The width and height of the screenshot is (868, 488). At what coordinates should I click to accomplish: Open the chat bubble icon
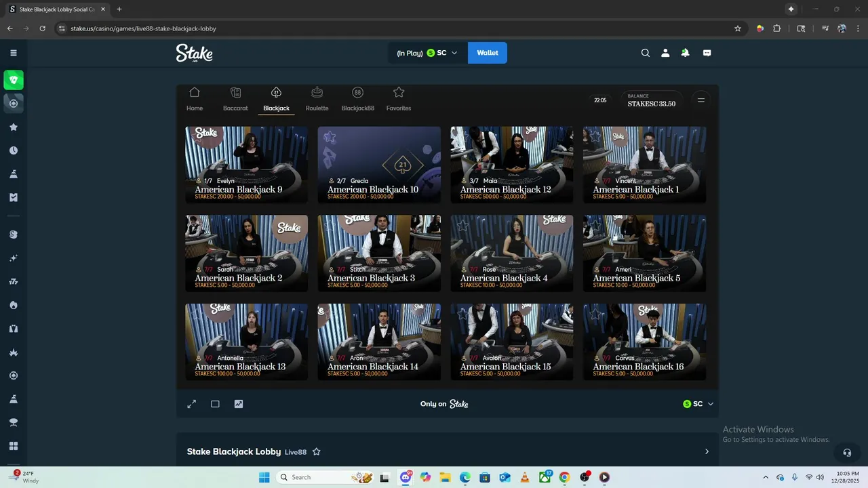[707, 53]
